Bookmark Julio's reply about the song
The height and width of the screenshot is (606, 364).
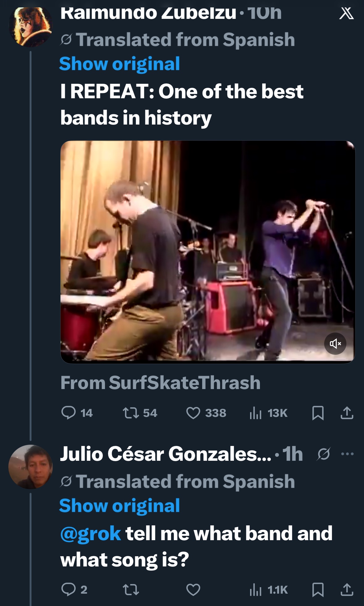(x=318, y=589)
